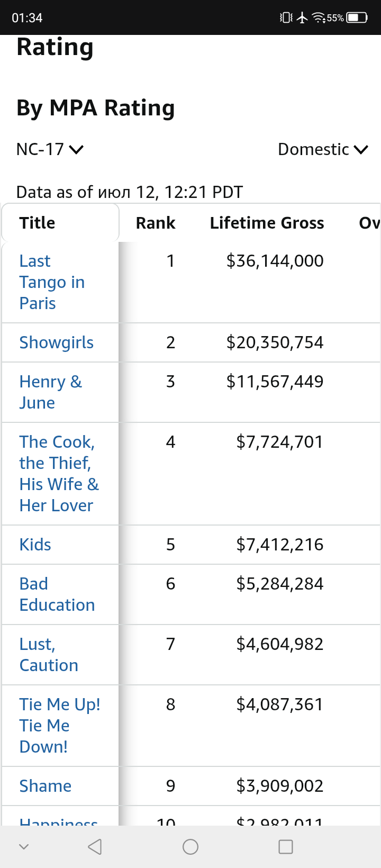The image size is (381, 868).
Task: Open the Domestic region dropdown
Action: (323, 149)
